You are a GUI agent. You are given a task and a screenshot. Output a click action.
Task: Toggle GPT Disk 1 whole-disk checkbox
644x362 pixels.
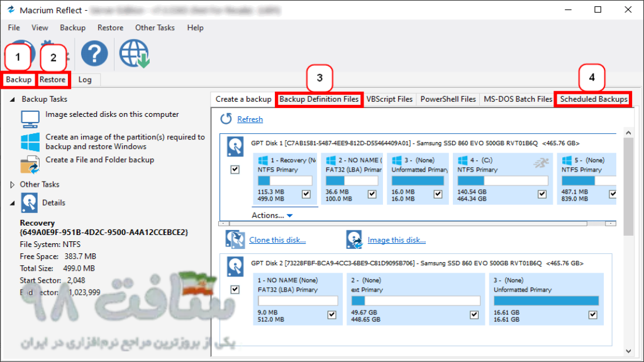[x=235, y=170]
